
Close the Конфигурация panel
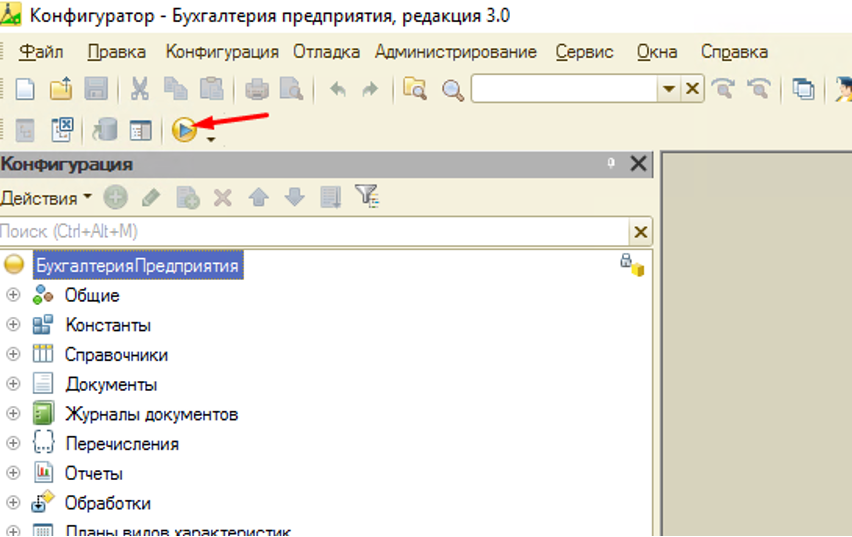pos(638,163)
